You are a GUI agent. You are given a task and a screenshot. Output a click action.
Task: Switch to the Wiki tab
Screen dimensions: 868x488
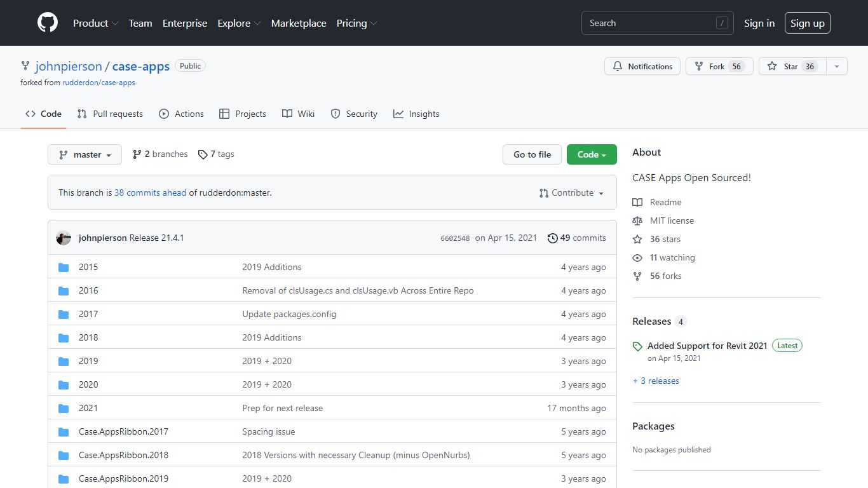pos(299,114)
